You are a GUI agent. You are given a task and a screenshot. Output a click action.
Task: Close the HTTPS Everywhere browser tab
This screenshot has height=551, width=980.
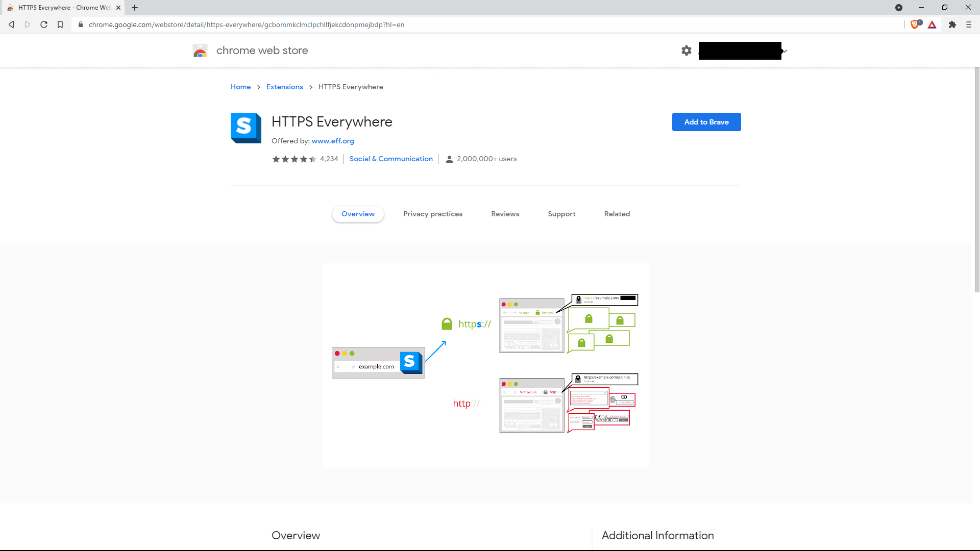(x=118, y=8)
